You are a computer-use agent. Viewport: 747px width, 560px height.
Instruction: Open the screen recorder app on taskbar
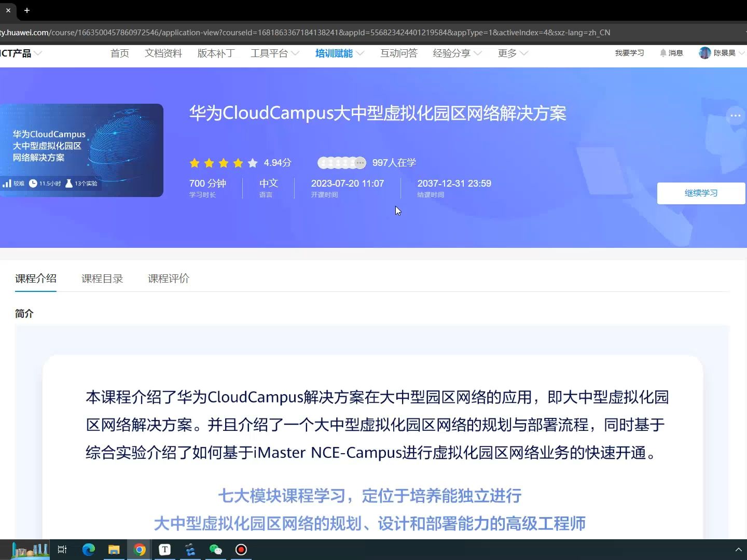click(241, 550)
